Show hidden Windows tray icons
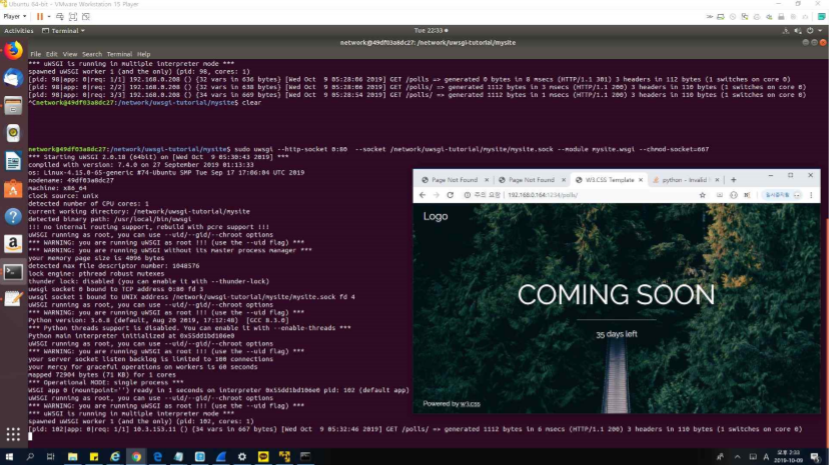The image size is (832, 466). click(x=738, y=456)
